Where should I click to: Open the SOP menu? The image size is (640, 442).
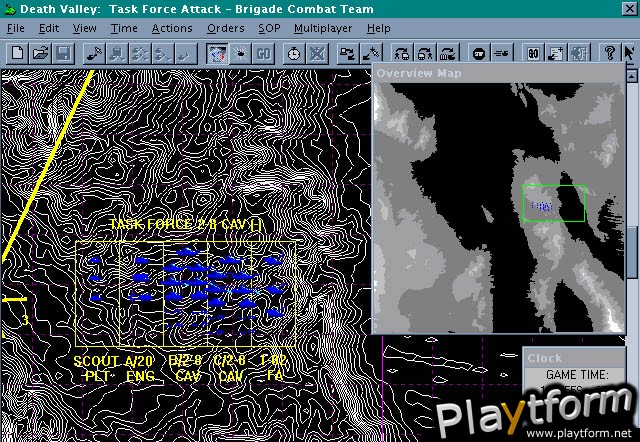(269, 28)
